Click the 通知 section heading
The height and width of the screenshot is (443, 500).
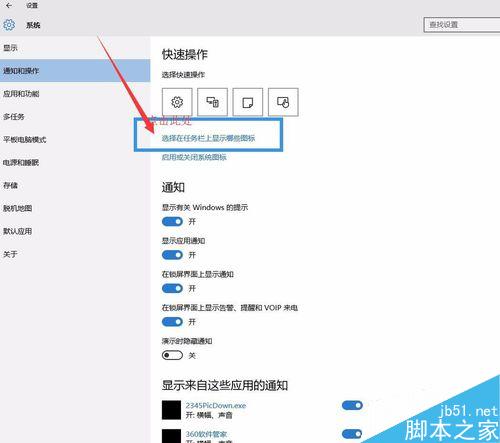[x=173, y=187]
